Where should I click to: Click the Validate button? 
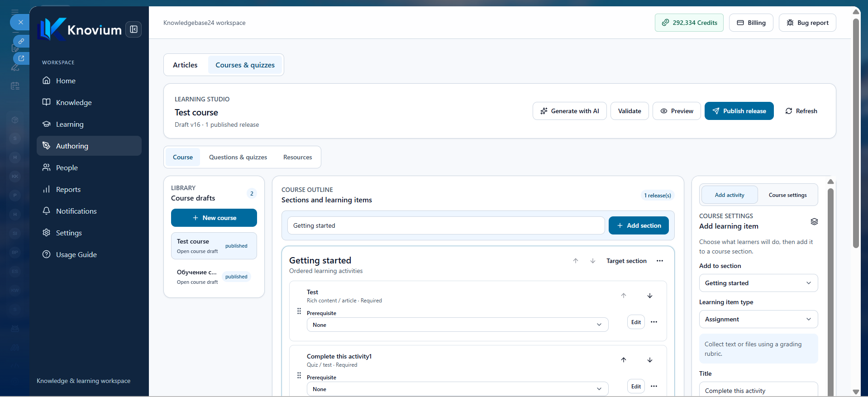(x=630, y=111)
